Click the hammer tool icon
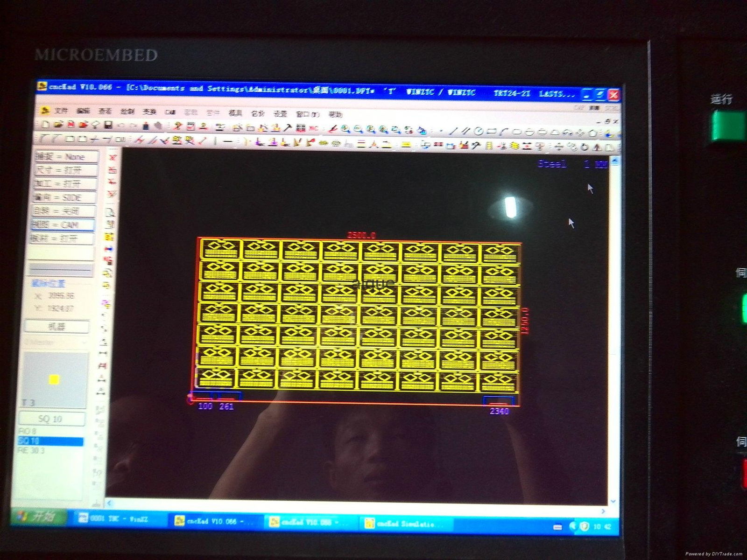 [x=288, y=127]
